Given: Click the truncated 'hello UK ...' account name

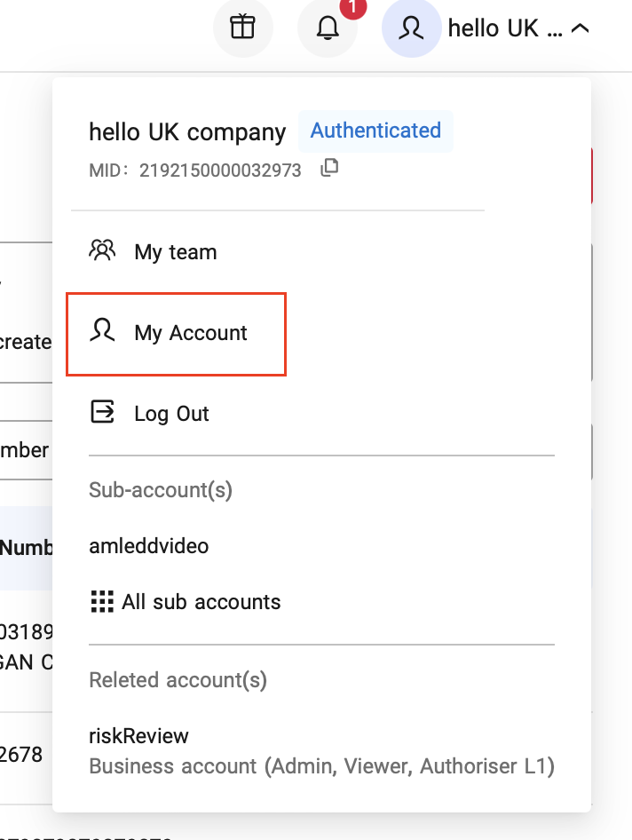Looking at the screenshot, I should [x=504, y=28].
